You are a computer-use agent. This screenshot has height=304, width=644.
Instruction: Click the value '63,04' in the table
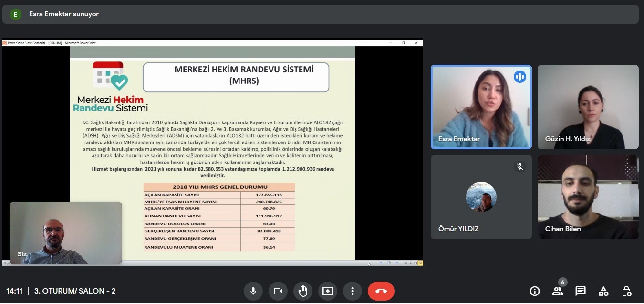pyautogui.click(x=269, y=223)
